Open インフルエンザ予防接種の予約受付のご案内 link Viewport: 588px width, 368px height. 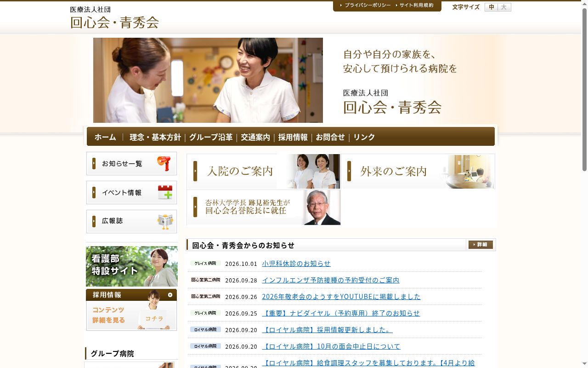tap(331, 280)
